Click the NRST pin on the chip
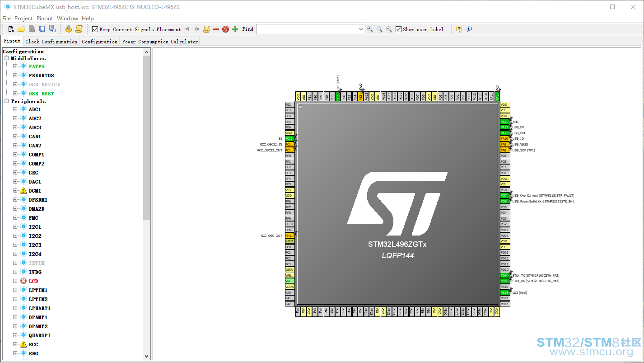This screenshot has height=363, width=644. 289,241
